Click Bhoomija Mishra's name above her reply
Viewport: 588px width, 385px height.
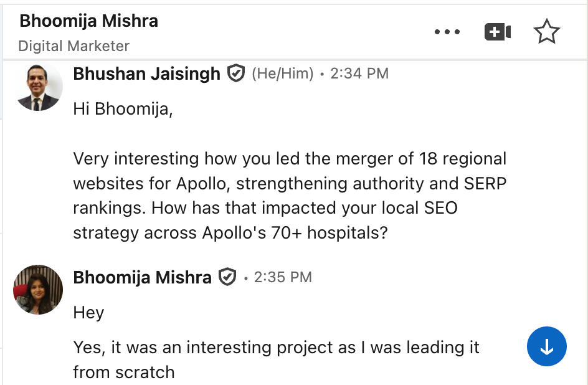pos(142,277)
